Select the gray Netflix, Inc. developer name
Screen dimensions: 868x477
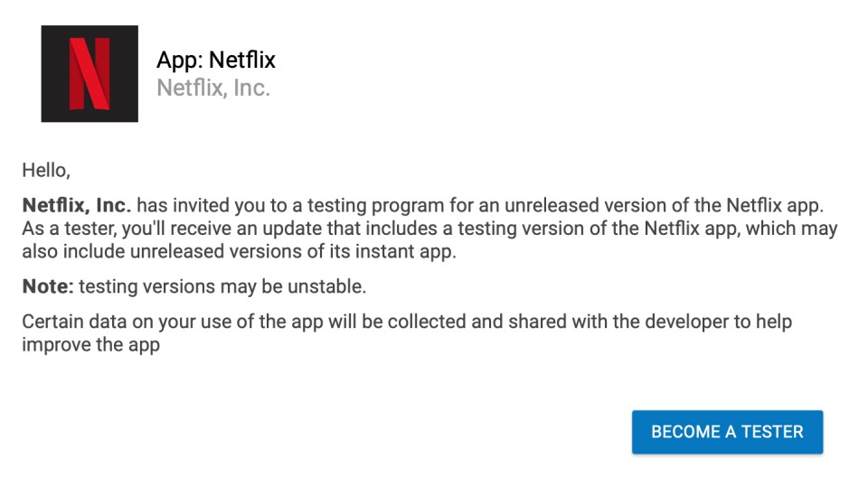pyautogui.click(x=213, y=88)
